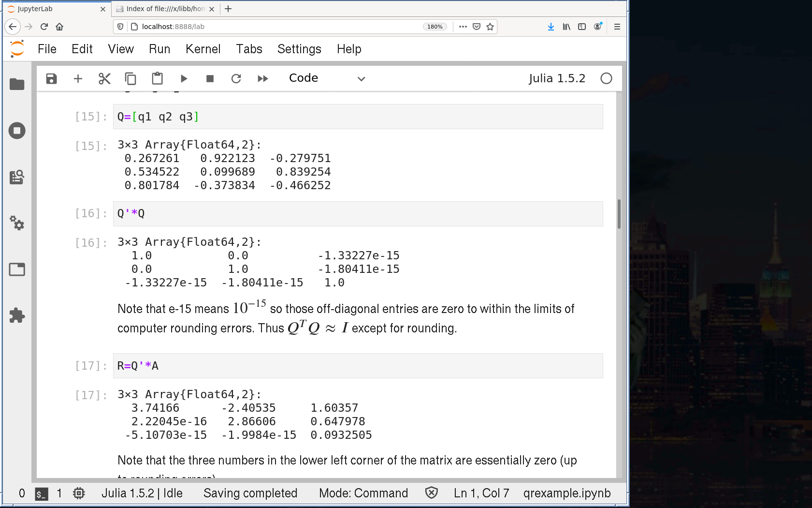Switch to the Index of file browser tab
Viewport: 812px width, 508px height.
pyautogui.click(x=165, y=9)
